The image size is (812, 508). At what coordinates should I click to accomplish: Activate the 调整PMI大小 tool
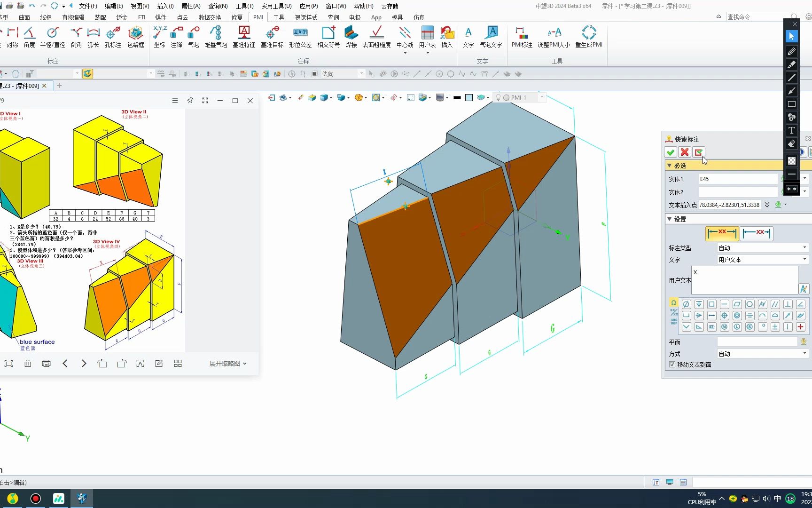[554, 37]
